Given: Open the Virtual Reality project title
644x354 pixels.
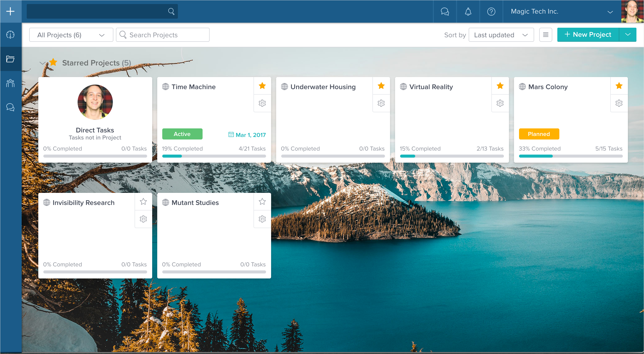Looking at the screenshot, I should click(x=431, y=87).
